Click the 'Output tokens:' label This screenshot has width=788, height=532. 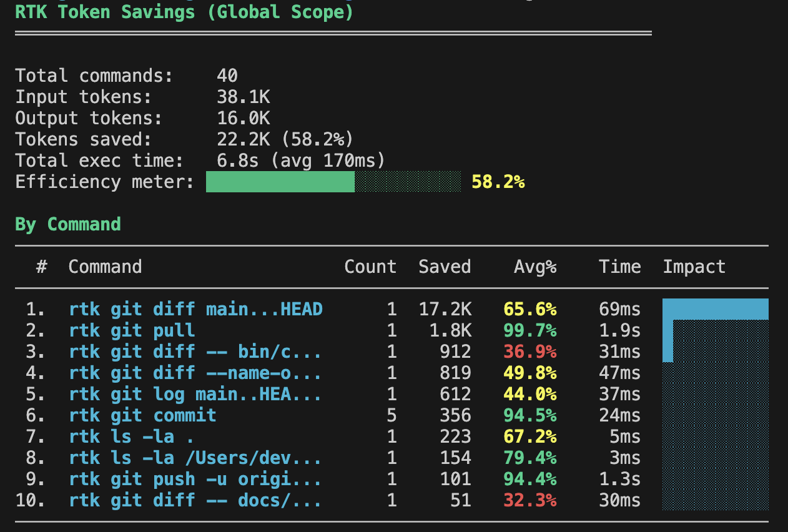(89, 118)
